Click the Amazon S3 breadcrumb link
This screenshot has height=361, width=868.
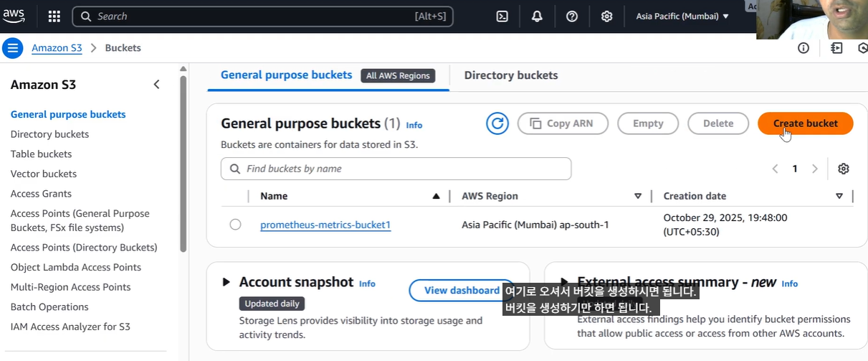(x=57, y=48)
